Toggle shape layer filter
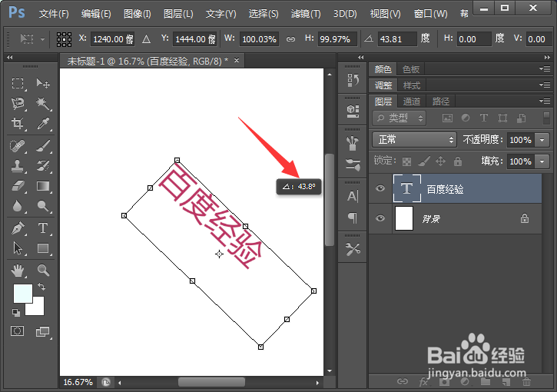 click(x=502, y=118)
